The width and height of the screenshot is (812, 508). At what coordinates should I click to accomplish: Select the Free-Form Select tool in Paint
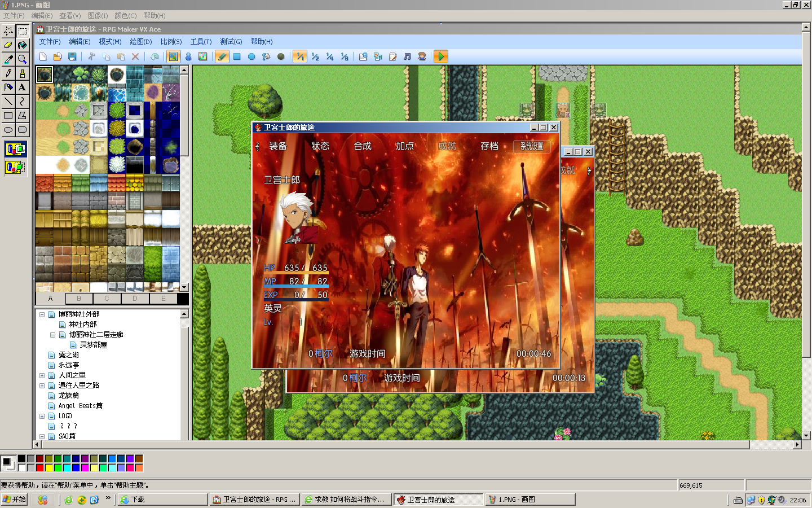(8, 30)
